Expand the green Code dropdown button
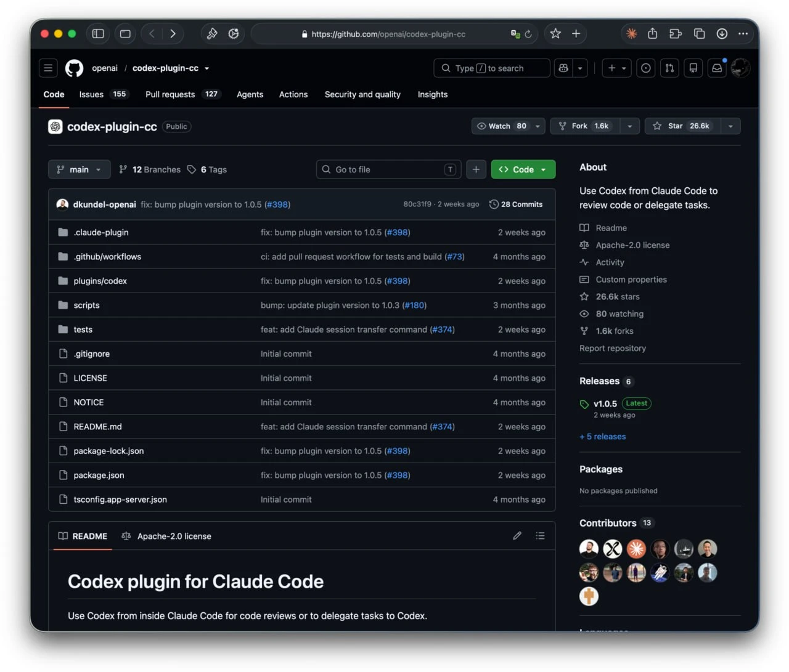 coord(523,169)
